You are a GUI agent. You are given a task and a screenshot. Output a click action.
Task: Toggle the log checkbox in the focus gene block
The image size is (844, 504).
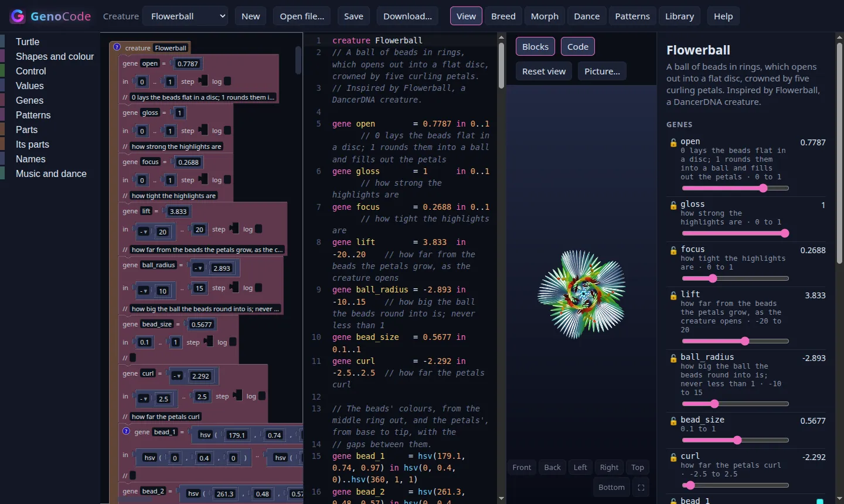point(227,180)
